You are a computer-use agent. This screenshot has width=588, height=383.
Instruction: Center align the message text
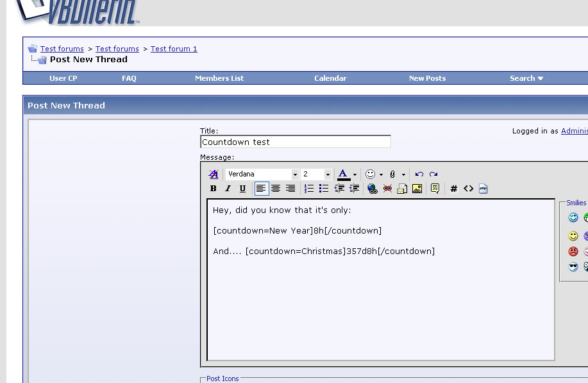click(276, 189)
